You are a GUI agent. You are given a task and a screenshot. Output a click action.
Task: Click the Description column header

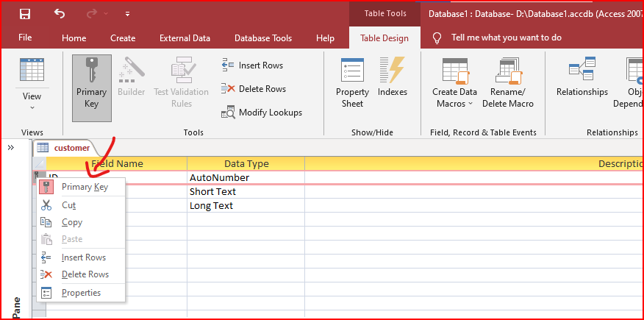pos(474,163)
